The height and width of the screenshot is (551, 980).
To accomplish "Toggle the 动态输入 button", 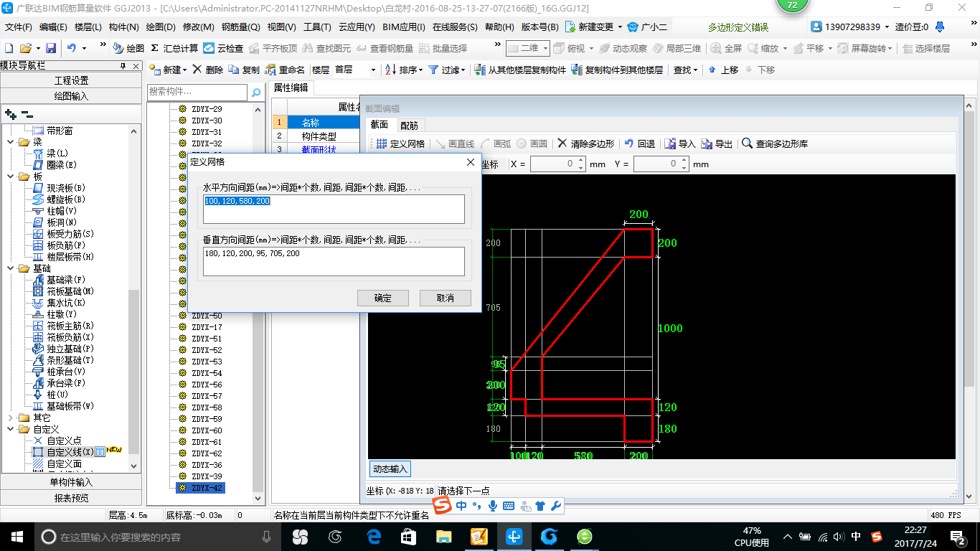I will click(390, 469).
